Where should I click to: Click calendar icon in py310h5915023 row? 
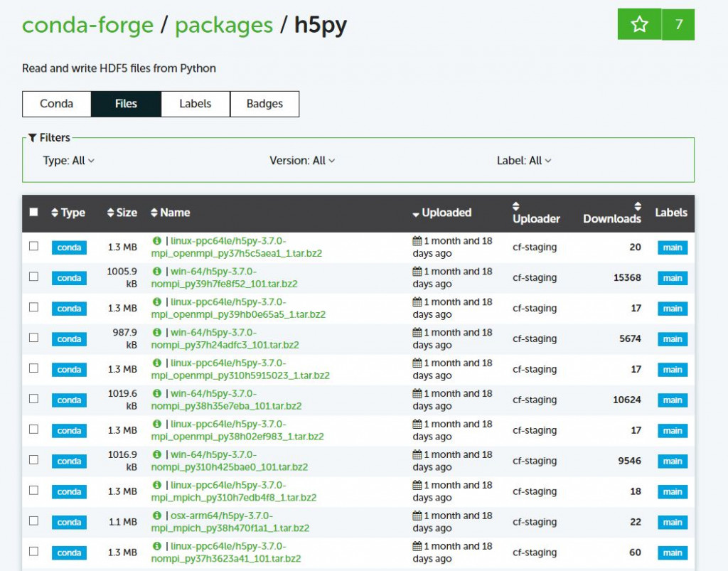tap(417, 363)
